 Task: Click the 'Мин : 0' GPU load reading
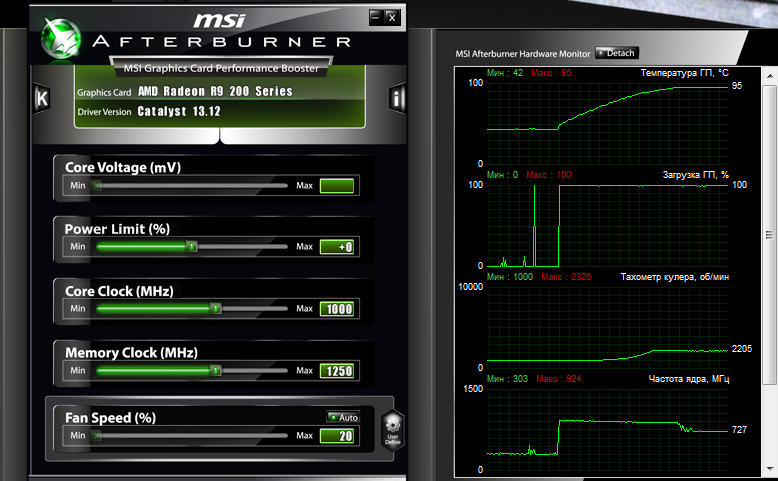click(502, 175)
